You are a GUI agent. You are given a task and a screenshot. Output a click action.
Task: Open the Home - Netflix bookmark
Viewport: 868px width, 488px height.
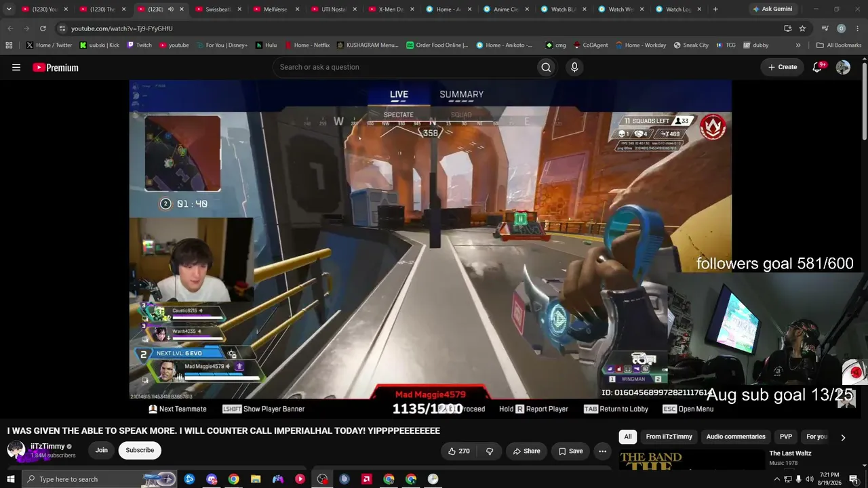pos(307,45)
